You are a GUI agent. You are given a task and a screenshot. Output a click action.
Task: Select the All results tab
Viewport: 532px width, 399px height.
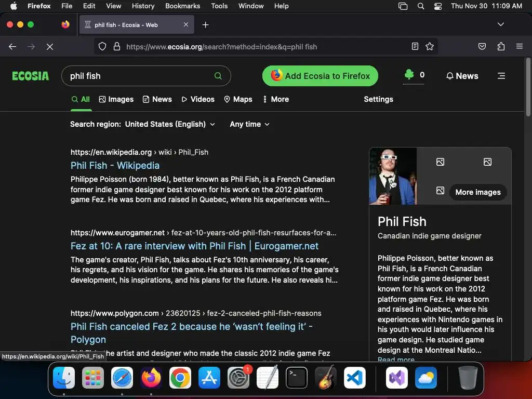[x=81, y=99]
